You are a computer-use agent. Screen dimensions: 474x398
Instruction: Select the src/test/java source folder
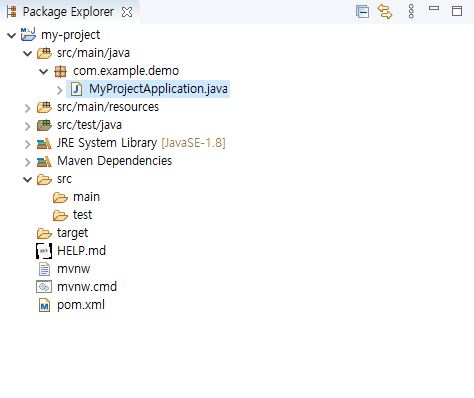tap(79, 125)
